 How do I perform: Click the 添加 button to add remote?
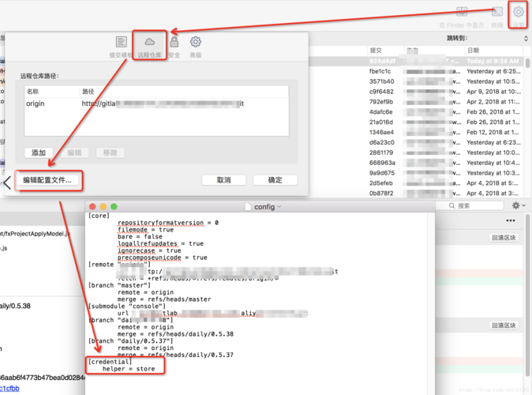point(39,152)
